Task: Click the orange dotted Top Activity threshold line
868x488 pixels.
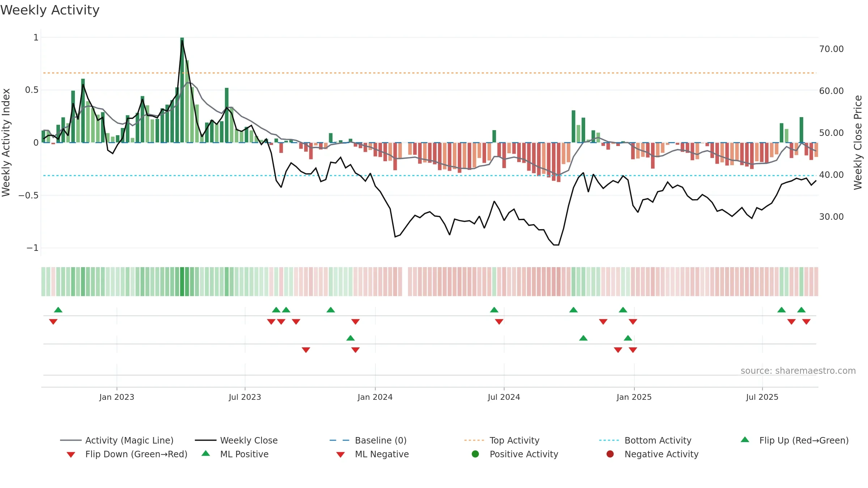Action: (430, 73)
